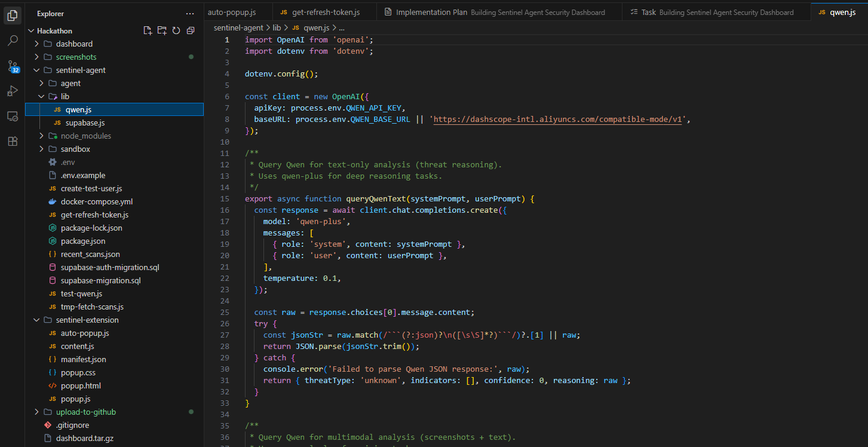Screen dimensions: 868x447
Task: Open the Extensions view icon
Action: click(13, 141)
